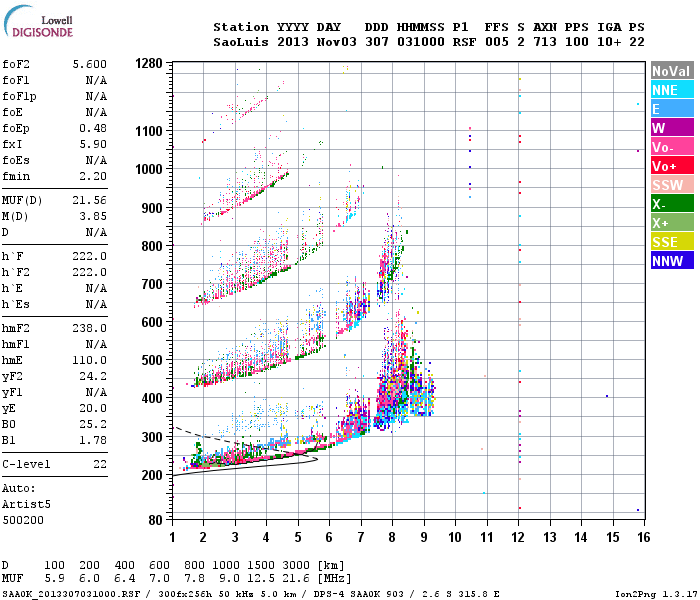The image size is (700, 600).
Task: Click the W direction legend swatch
Action: pos(672,128)
